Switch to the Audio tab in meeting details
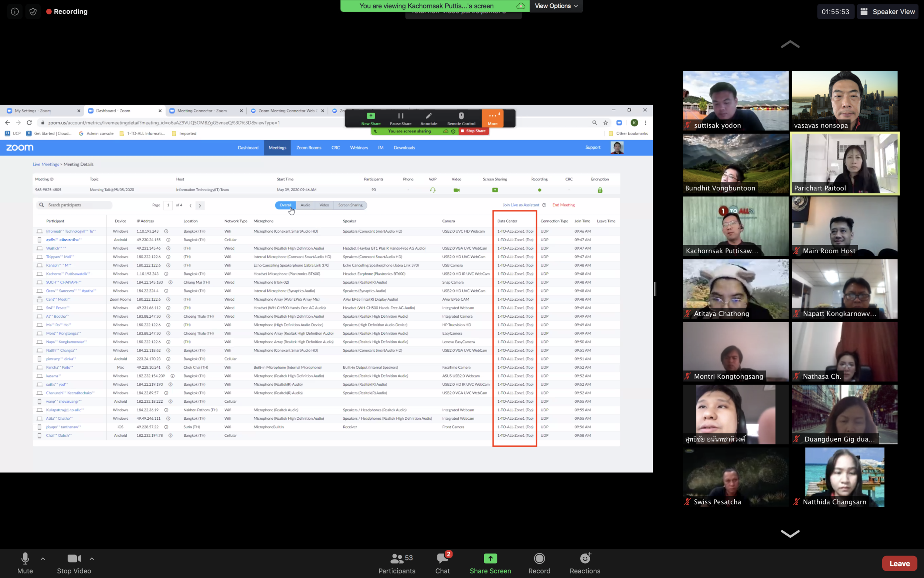The height and width of the screenshot is (578, 924). coord(305,205)
